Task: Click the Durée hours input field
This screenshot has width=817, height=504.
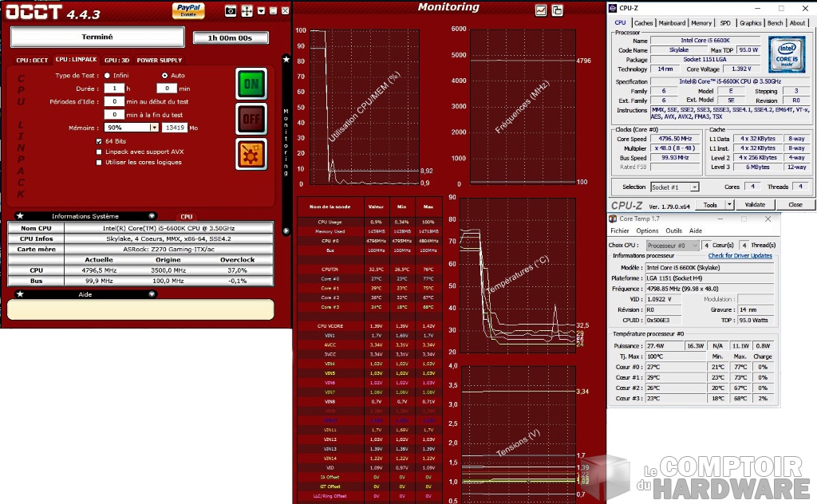Action: [x=114, y=89]
